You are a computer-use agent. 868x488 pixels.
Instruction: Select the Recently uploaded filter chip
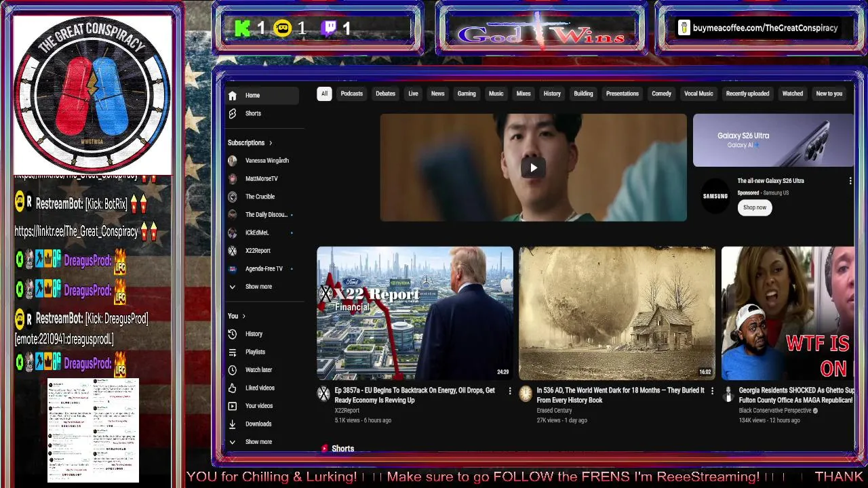tap(747, 94)
